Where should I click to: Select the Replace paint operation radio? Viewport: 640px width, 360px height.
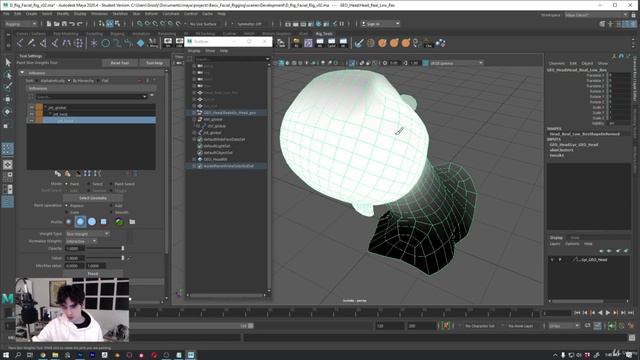click(66, 206)
